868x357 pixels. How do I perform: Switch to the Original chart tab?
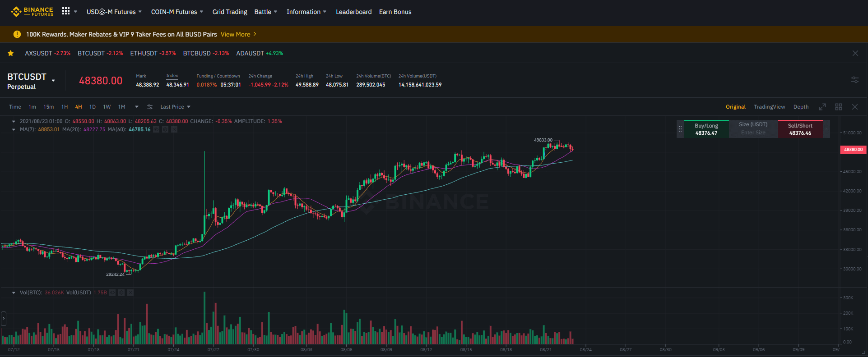(x=736, y=107)
